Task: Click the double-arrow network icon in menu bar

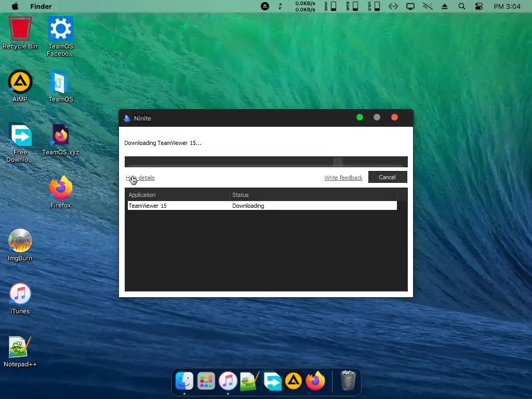Action: click(393, 6)
